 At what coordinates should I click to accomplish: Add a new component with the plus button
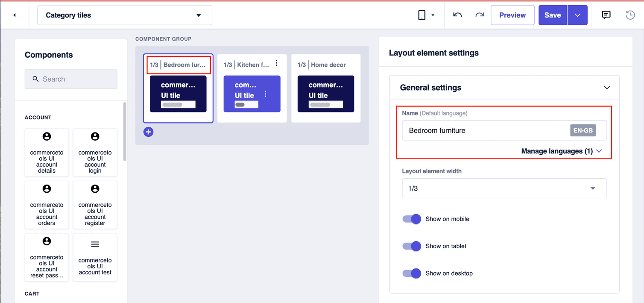[x=148, y=132]
